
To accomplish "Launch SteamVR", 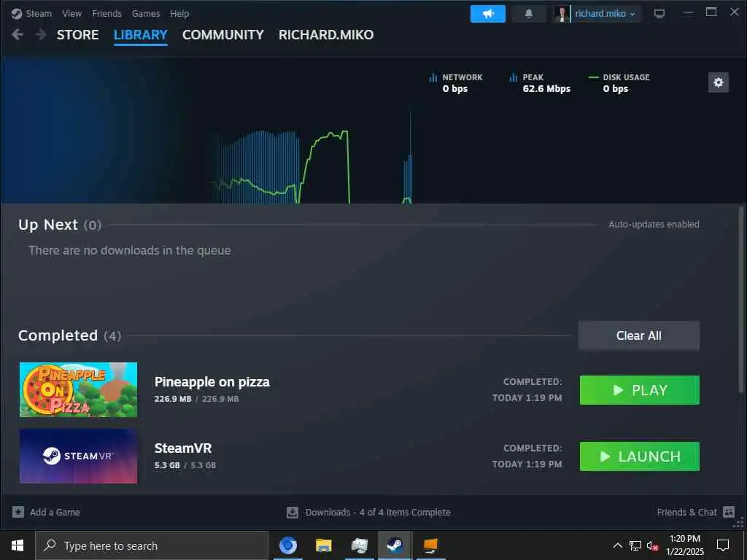I will (x=639, y=456).
